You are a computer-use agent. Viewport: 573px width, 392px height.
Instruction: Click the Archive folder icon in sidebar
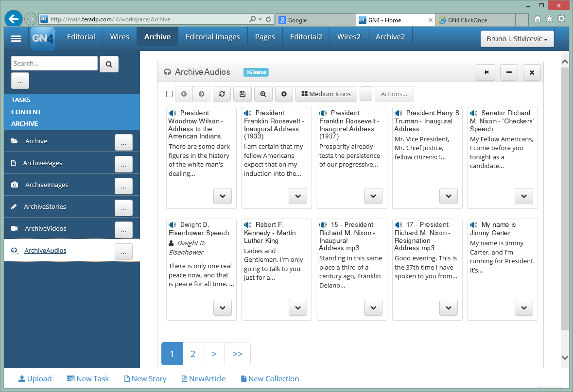coord(14,141)
